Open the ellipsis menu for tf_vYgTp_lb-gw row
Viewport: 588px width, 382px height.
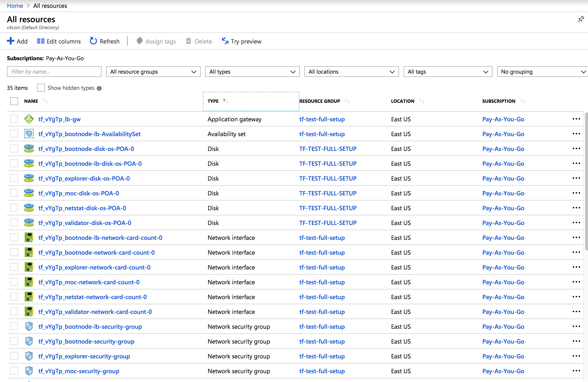pyautogui.click(x=576, y=119)
